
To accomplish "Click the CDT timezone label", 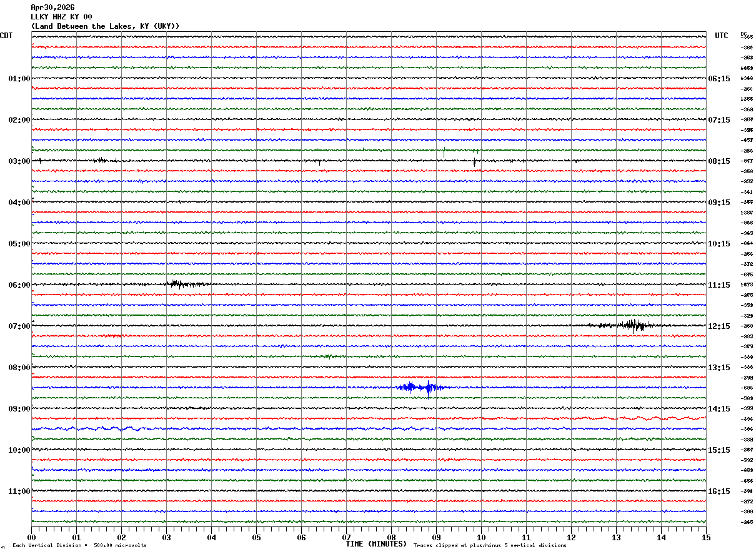I will 6,36.
